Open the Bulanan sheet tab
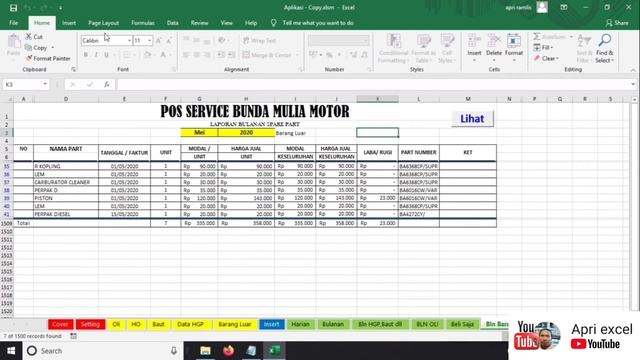The height and width of the screenshot is (360, 640). pos(333,324)
